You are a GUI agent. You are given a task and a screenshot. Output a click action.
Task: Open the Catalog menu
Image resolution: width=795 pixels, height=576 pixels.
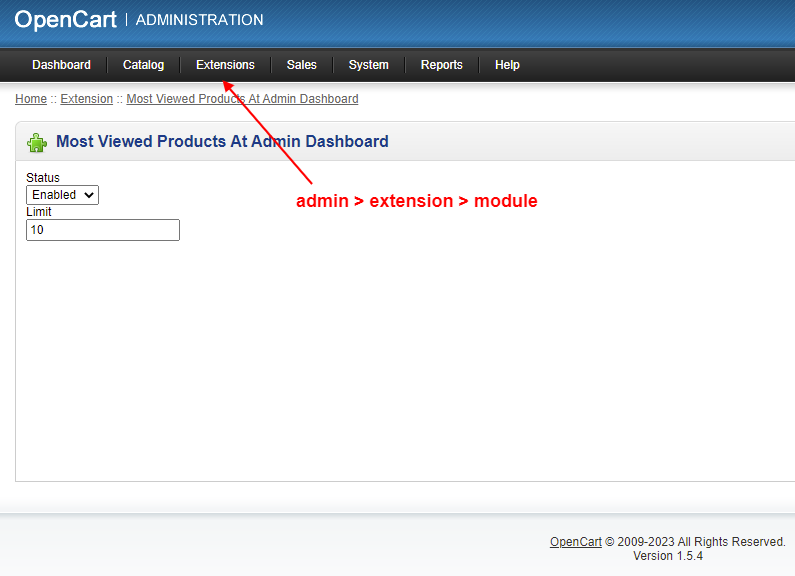(x=143, y=65)
